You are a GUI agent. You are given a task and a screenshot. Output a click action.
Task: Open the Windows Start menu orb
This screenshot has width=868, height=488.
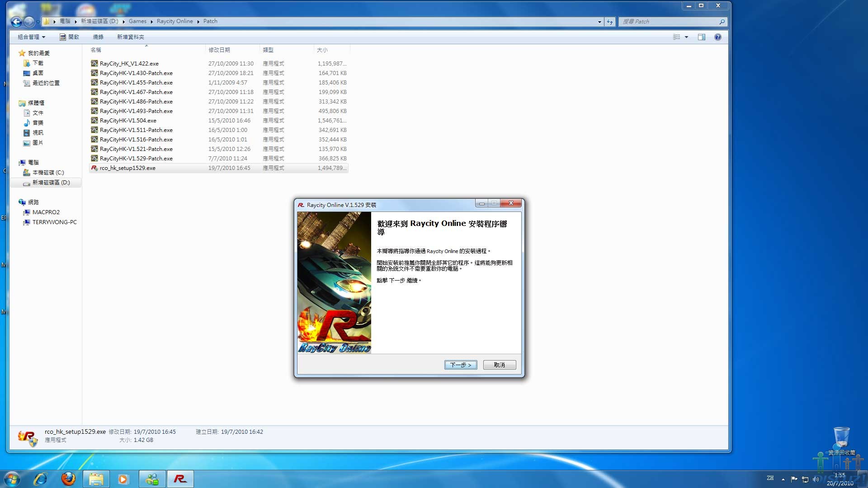[x=12, y=479]
